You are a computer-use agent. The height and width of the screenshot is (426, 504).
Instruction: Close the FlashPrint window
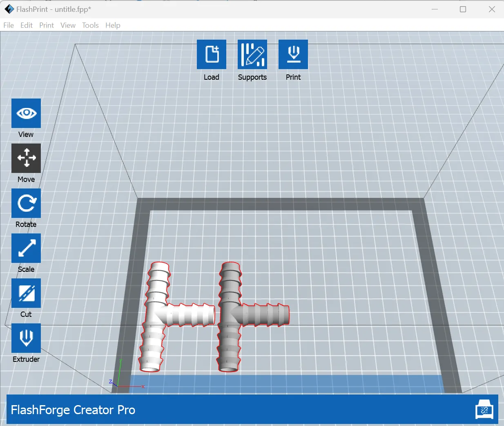point(492,9)
